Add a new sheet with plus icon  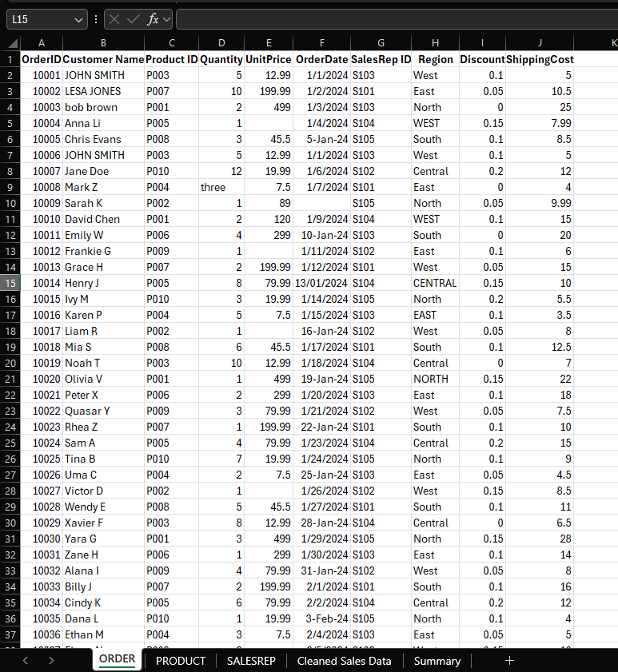[x=509, y=661]
